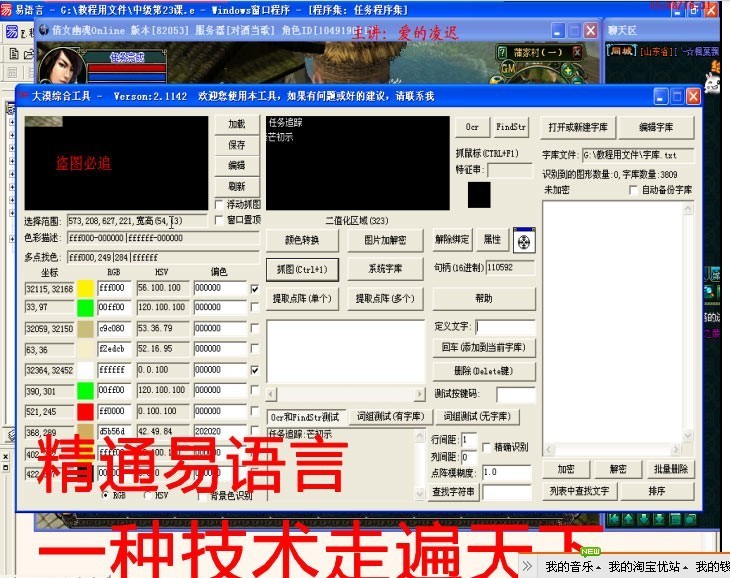Switch to the Ocr和FindStr测试 tab
The height and width of the screenshot is (578, 730).
click(305, 417)
